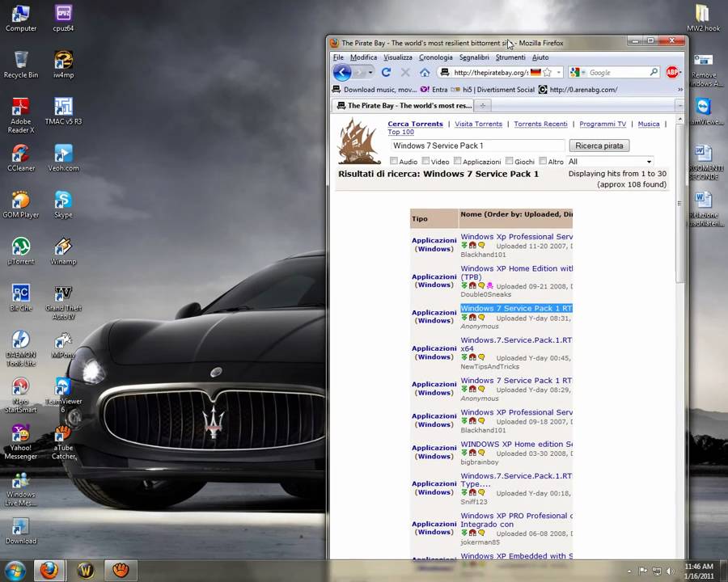
Task: Launch µTorrent desktop shortcut
Action: click(21, 251)
